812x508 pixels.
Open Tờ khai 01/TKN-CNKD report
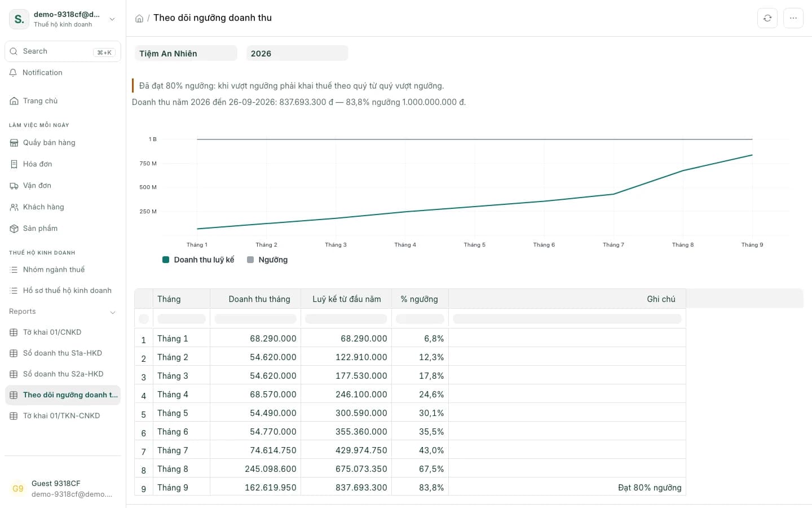coord(63,416)
